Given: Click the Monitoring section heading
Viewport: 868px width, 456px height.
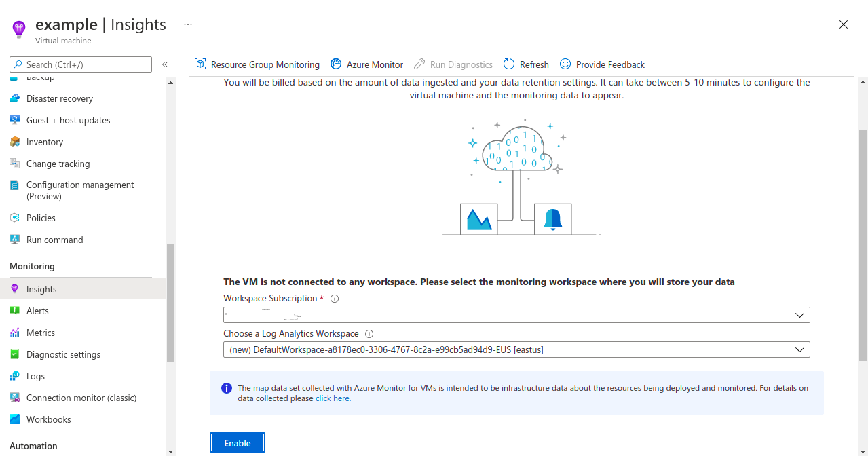Looking at the screenshot, I should pyautogui.click(x=32, y=266).
